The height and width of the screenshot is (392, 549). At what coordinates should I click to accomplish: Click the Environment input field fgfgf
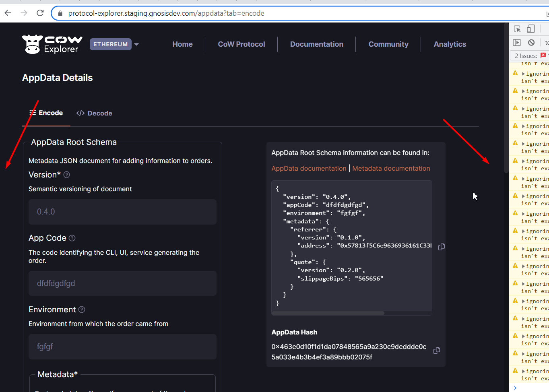[x=122, y=347]
